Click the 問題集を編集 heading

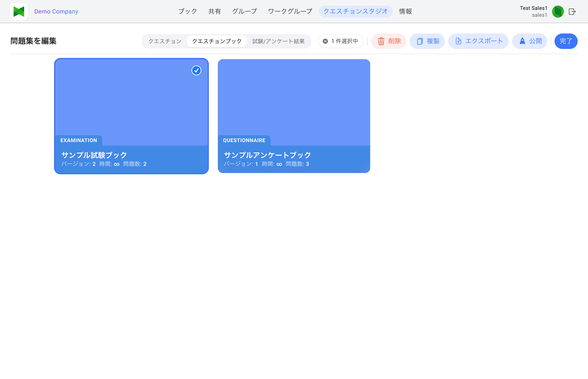(33, 41)
